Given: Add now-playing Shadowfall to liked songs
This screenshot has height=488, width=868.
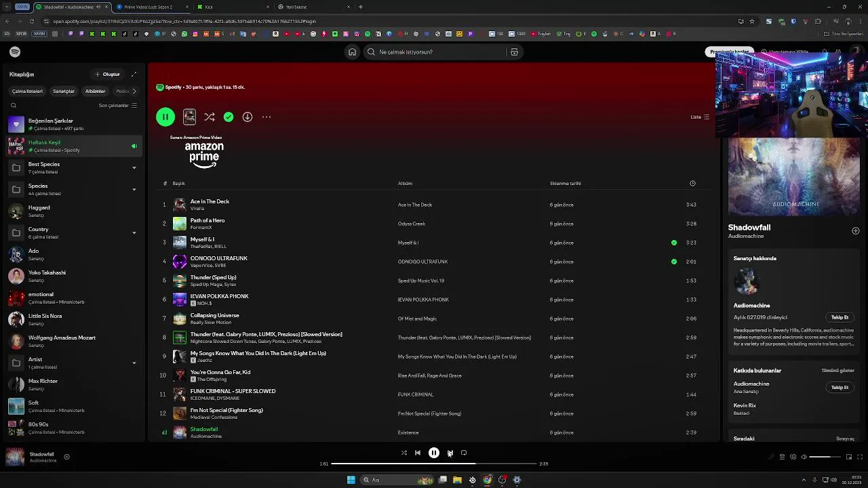Looking at the screenshot, I should click(x=66, y=457).
